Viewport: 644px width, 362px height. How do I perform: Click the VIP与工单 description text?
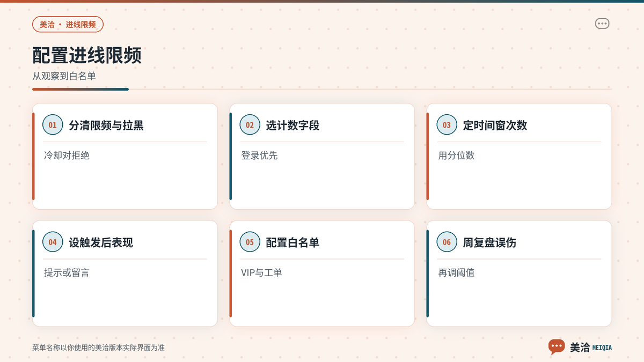pyautogui.click(x=261, y=273)
